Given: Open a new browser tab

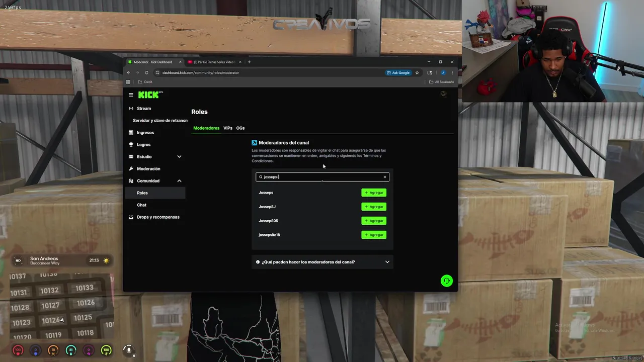Looking at the screenshot, I should click(x=249, y=62).
